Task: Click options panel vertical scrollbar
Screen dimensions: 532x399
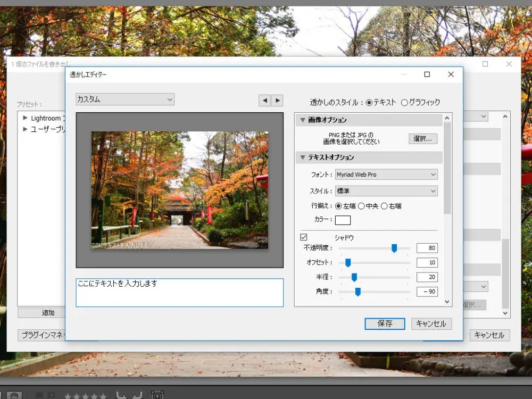Action: (x=447, y=169)
